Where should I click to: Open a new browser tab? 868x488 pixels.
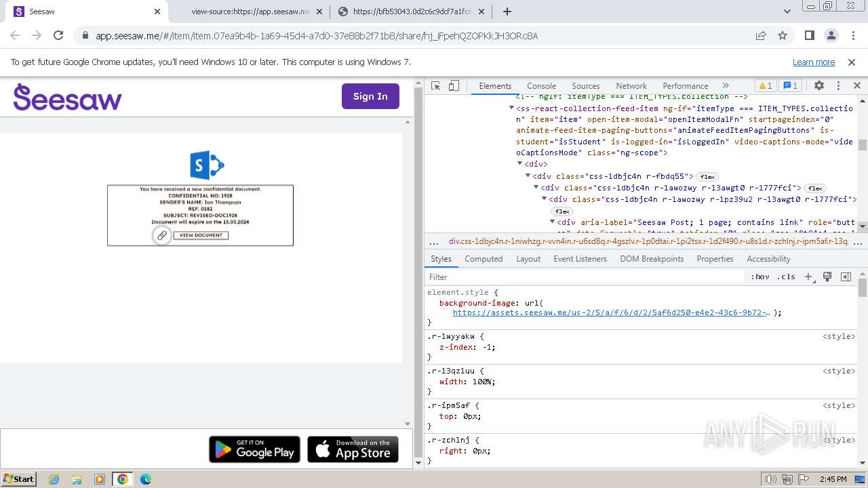pos(507,12)
